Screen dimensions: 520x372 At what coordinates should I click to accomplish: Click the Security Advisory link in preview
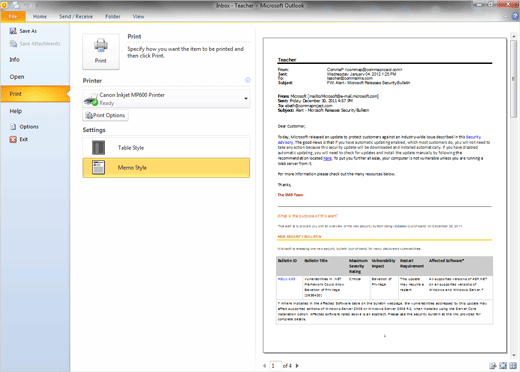473,137
